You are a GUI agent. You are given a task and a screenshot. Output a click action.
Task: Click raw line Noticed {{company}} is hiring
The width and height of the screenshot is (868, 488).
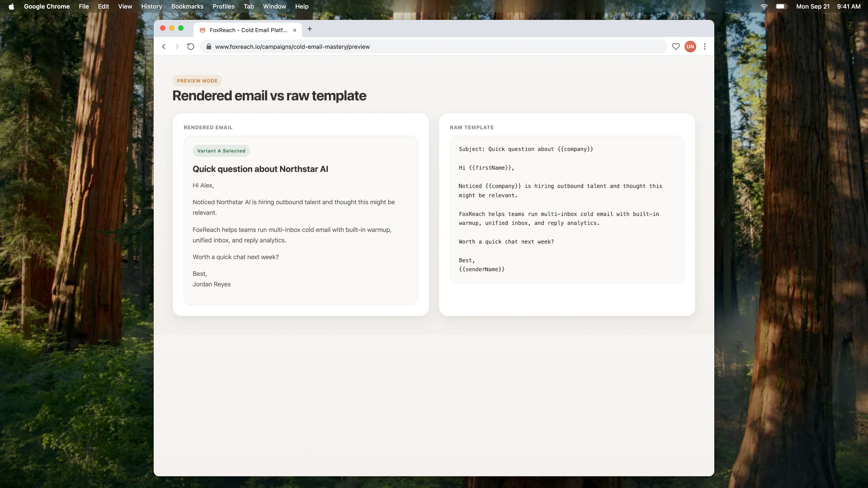pyautogui.click(x=560, y=186)
